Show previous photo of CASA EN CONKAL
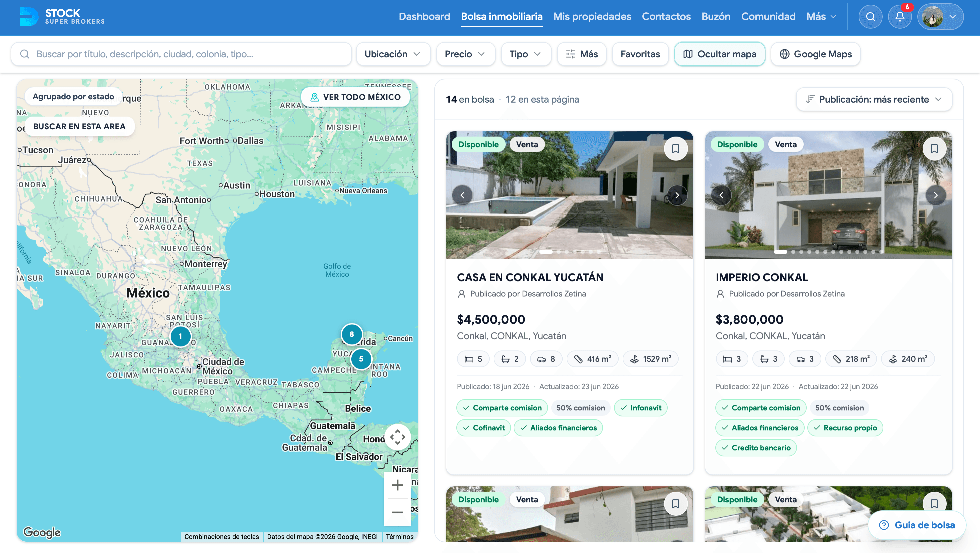The image size is (980, 553). pyautogui.click(x=462, y=196)
